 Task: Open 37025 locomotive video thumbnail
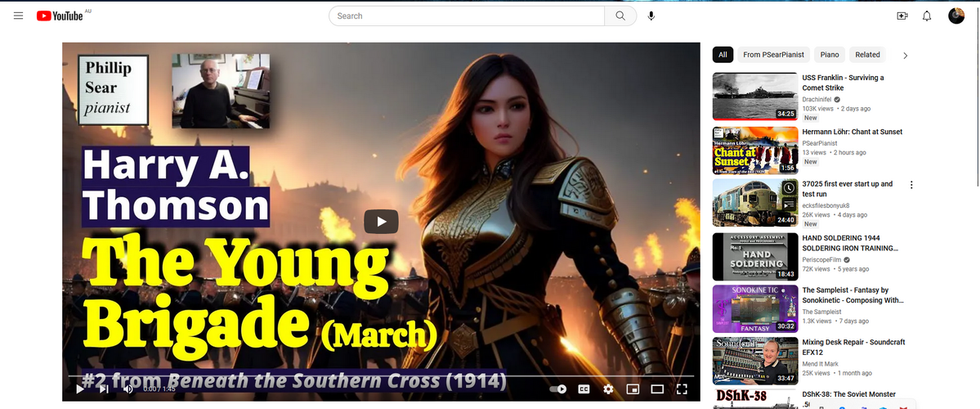click(755, 203)
